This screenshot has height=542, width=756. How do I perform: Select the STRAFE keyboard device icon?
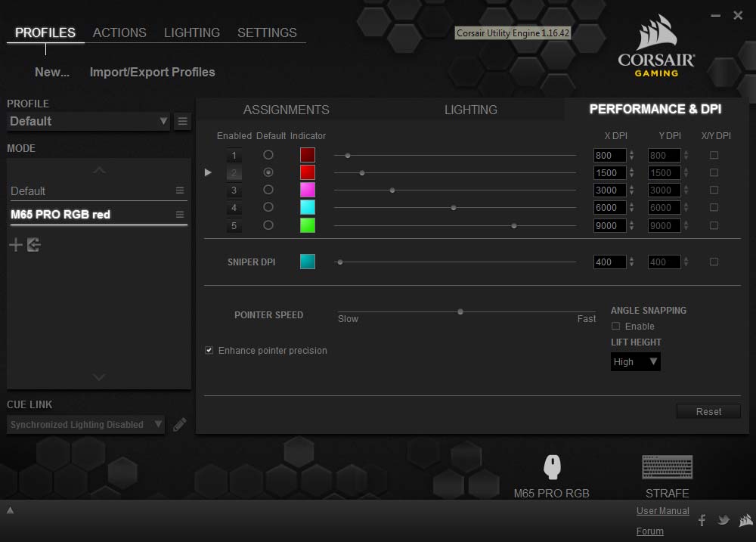pos(668,466)
